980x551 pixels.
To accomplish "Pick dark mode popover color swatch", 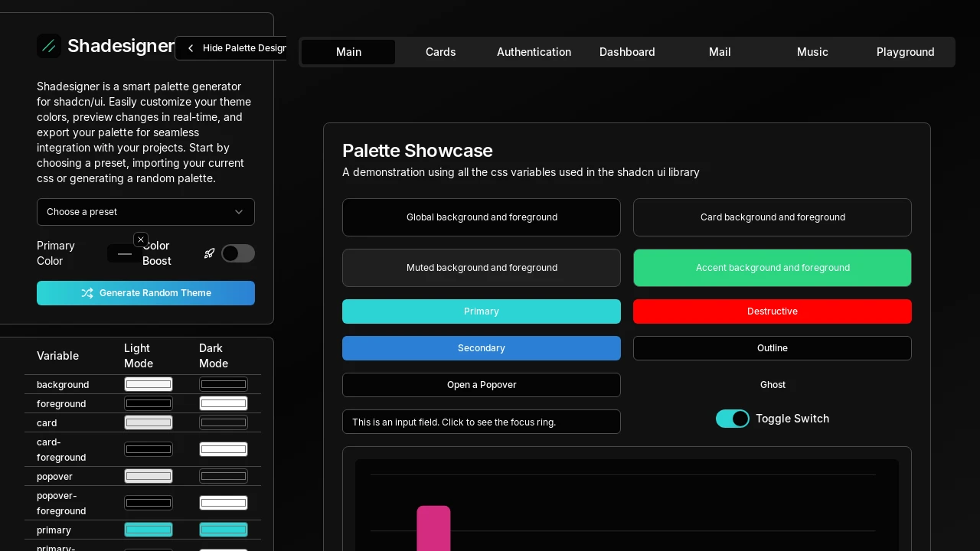I will (x=224, y=476).
